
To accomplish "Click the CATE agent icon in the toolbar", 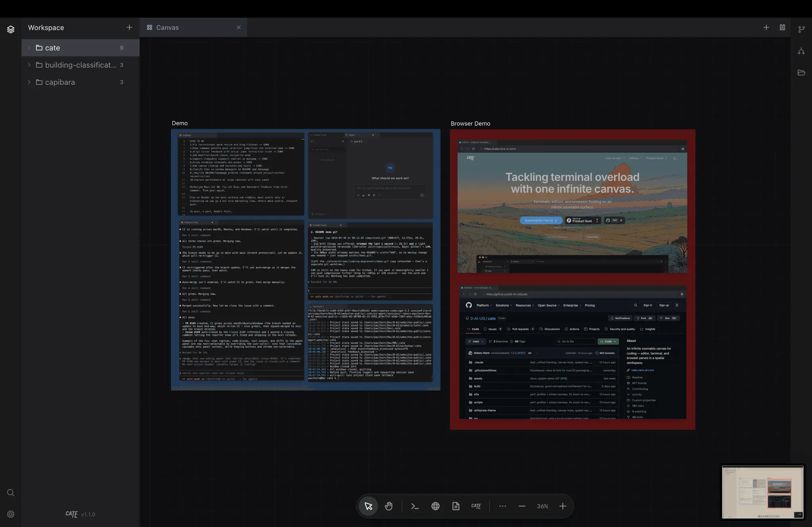I will tap(476, 506).
